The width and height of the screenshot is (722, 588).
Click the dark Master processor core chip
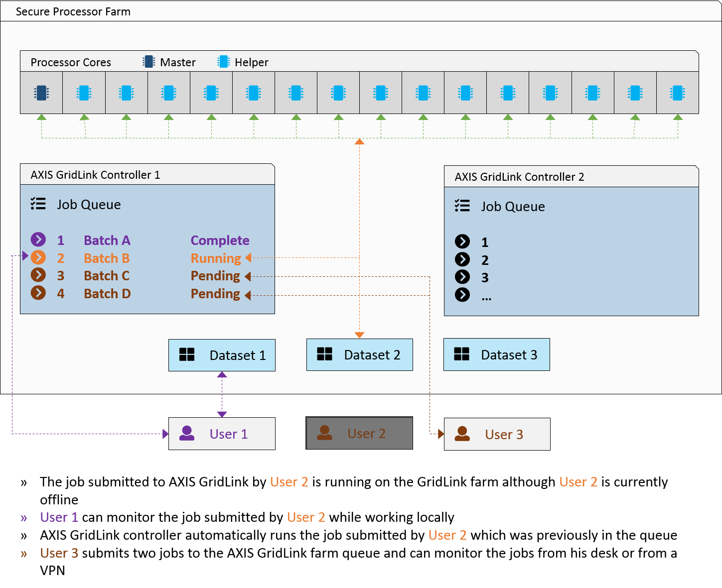tap(41, 93)
